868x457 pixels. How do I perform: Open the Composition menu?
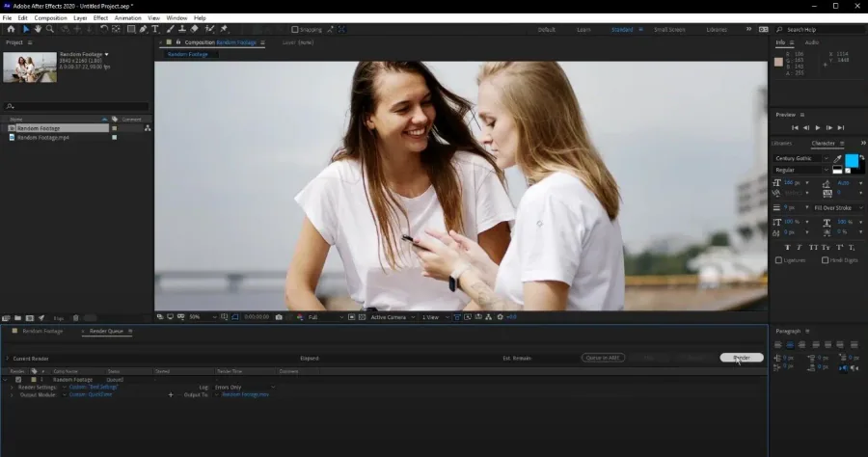click(x=50, y=18)
